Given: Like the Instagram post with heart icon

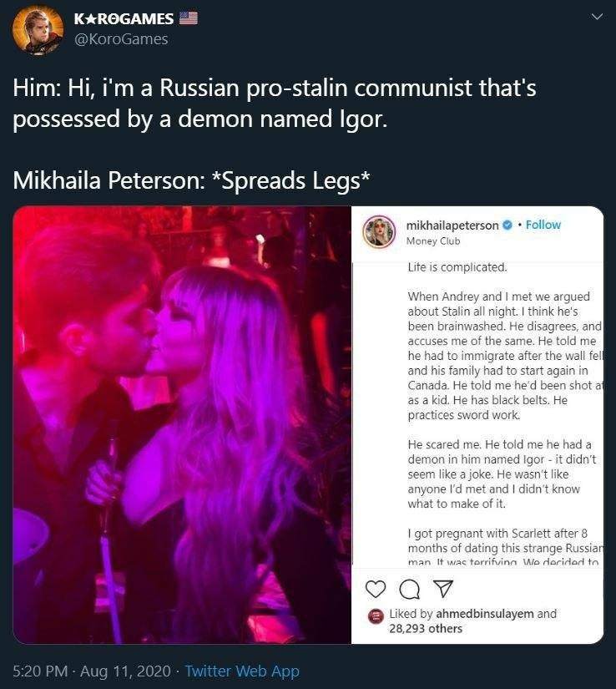Looking at the screenshot, I should point(376,590).
